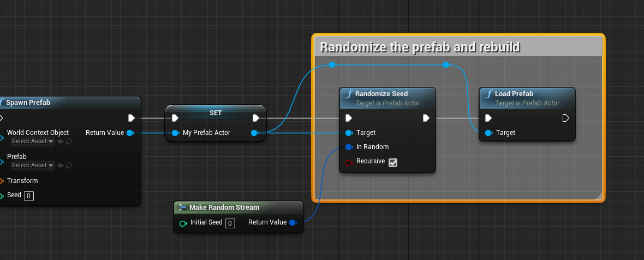
Task: Click comment header Randomize the prefab and rebuild
Action: coord(420,47)
